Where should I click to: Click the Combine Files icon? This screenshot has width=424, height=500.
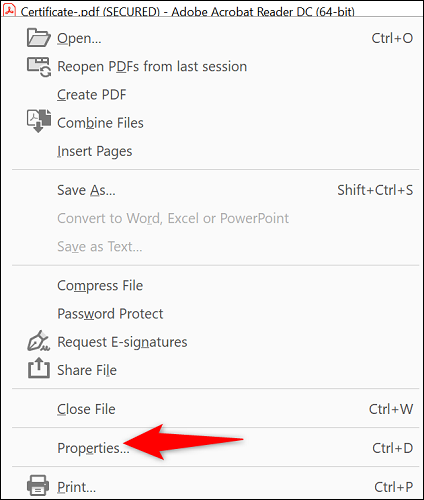click(x=39, y=121)
